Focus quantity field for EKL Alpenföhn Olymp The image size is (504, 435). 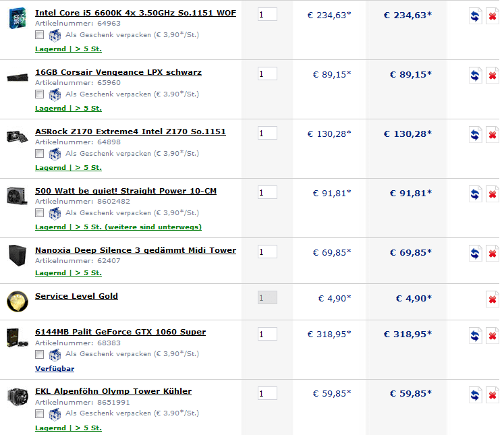(267, 394)
